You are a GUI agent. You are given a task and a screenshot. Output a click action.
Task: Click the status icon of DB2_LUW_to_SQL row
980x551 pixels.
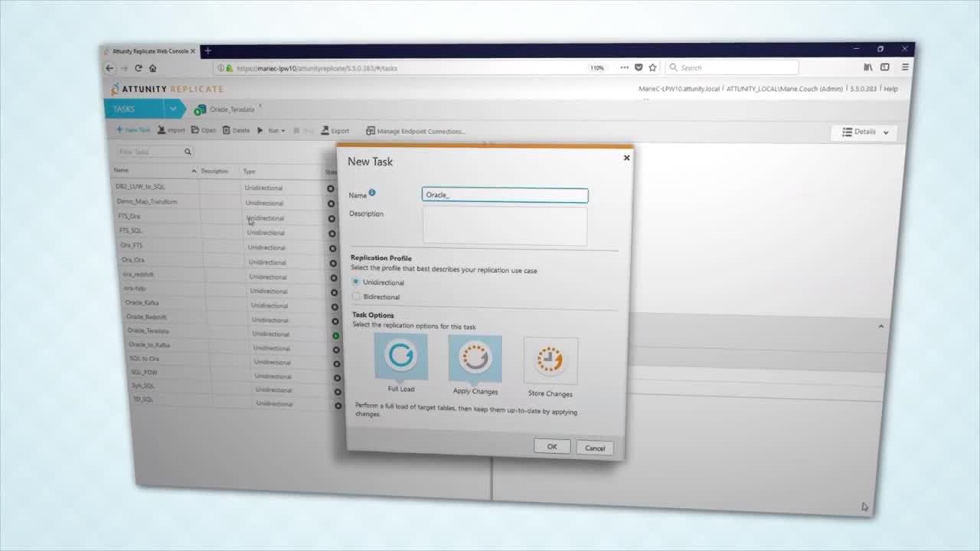click(x=331, y=188)
